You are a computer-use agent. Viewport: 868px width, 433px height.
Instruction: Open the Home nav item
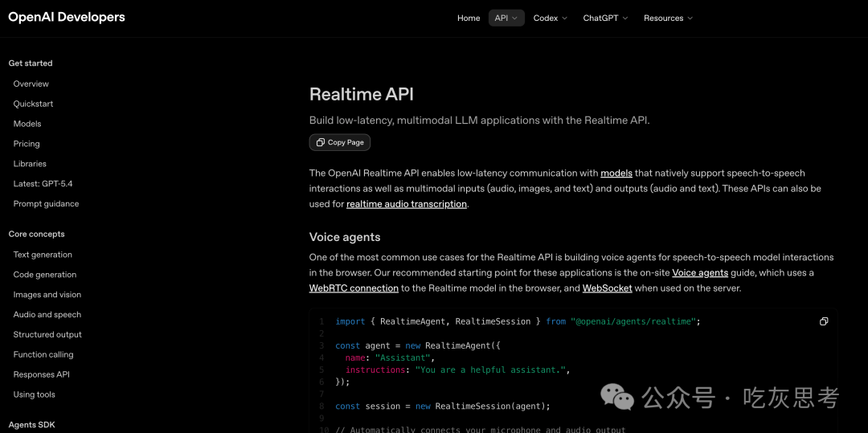tap(469, 18)
